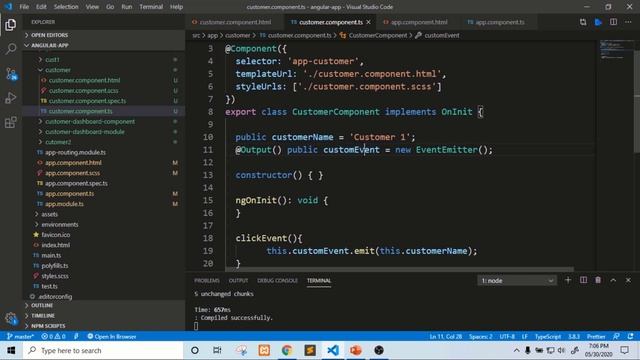Open the editor More Actions ellipsis
640x360 pixels.
point(628,22)
